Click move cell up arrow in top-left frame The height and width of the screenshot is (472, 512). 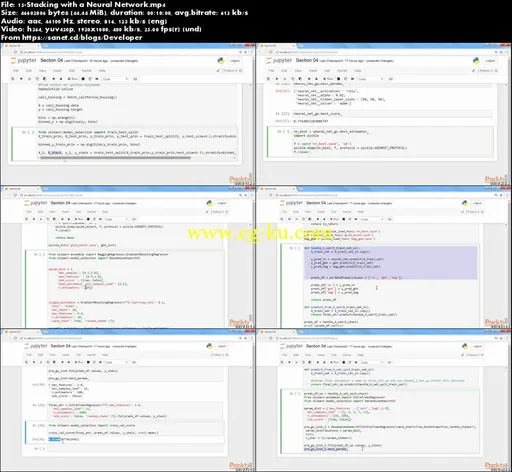53,79
